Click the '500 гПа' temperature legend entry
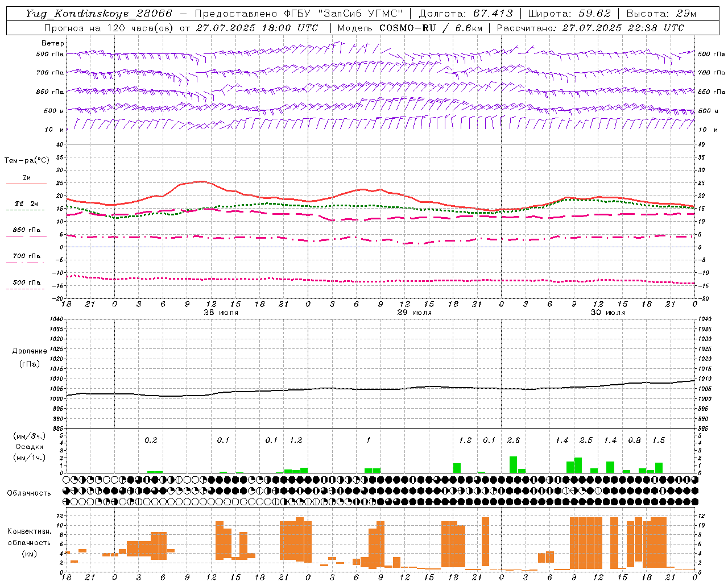728x582 pixels. coord(27,282)
